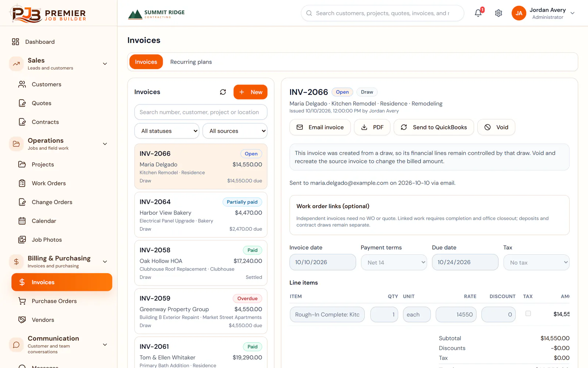Refresh the invoices list icon
Viewport: 588px width, 368px height.
[223, 92]
